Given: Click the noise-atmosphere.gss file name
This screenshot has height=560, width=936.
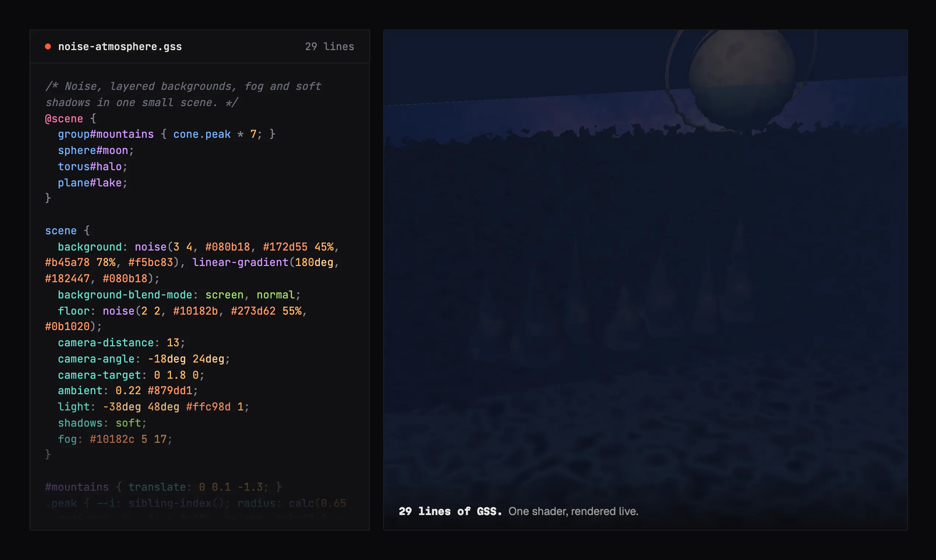Looking at the screenshot, I should pos(120,46).
